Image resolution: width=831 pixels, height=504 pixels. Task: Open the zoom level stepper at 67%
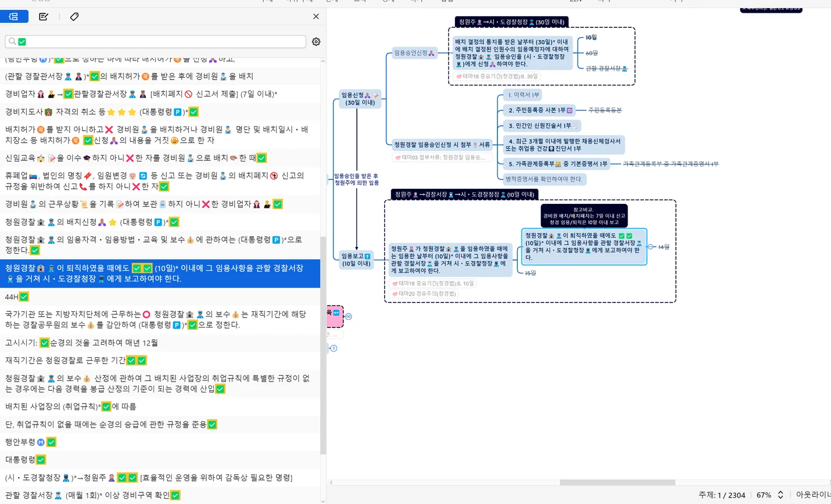pyautogui.click(x=780, y=495)
